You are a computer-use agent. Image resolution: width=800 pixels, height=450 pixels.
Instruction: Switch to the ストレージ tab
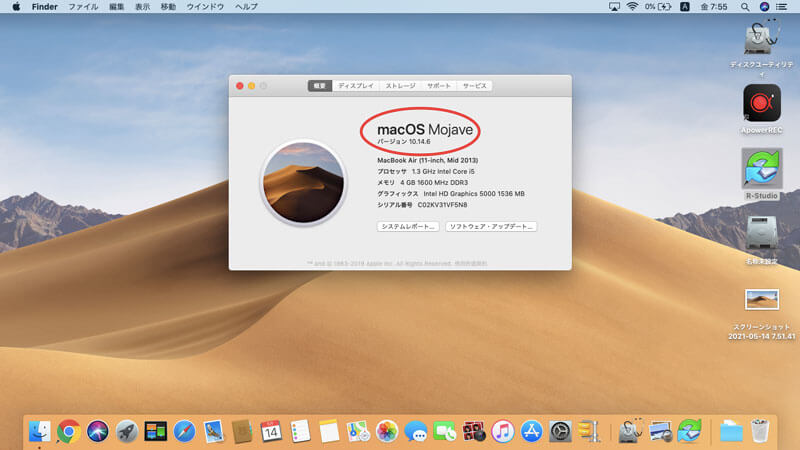click(401, 86)
